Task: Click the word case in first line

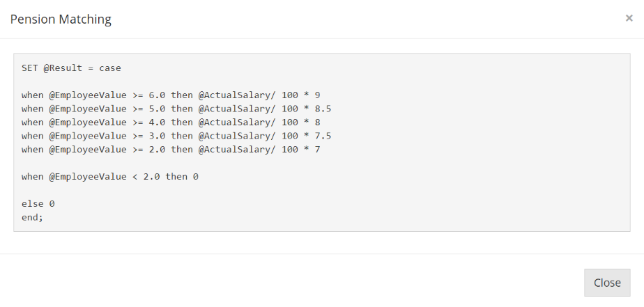Action: pyautogui.click(x=110, y=68)
